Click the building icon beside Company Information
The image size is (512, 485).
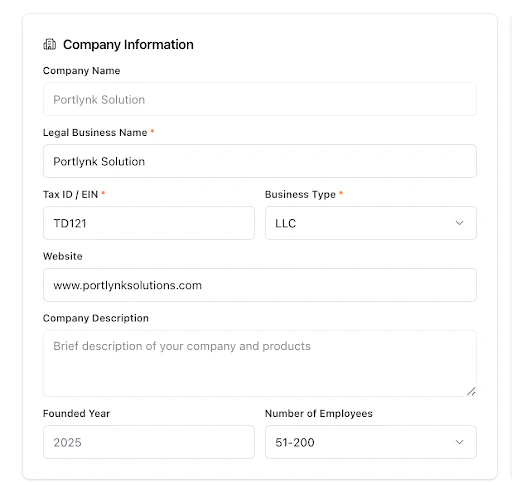click(50, 44)
